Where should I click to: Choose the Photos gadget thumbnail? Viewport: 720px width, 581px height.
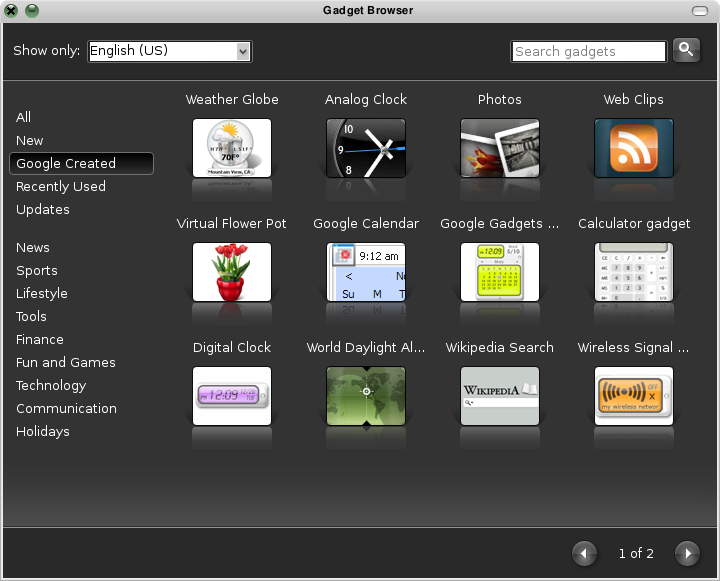[500, 148]
